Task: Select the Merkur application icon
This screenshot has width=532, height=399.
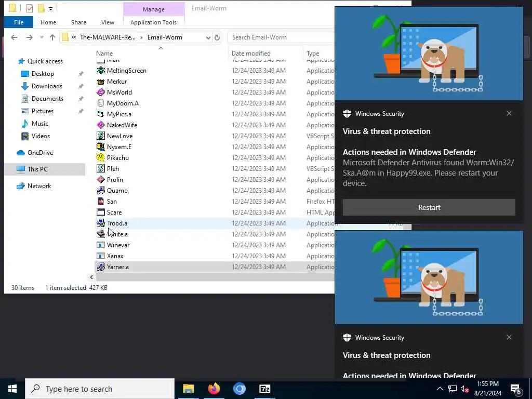Action: (101, 82)
